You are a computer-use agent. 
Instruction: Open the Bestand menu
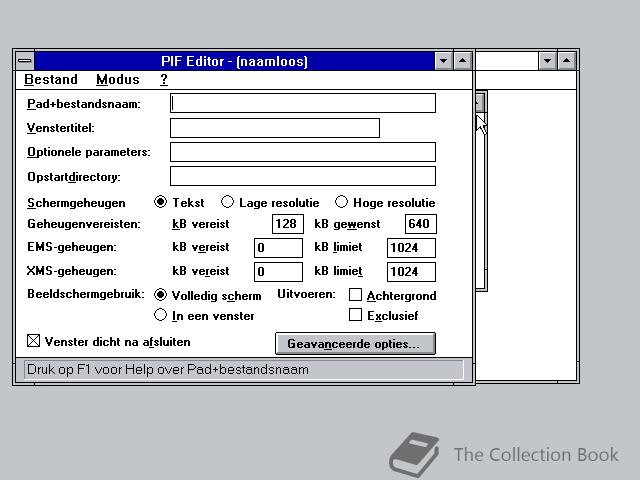click(51, 80)
